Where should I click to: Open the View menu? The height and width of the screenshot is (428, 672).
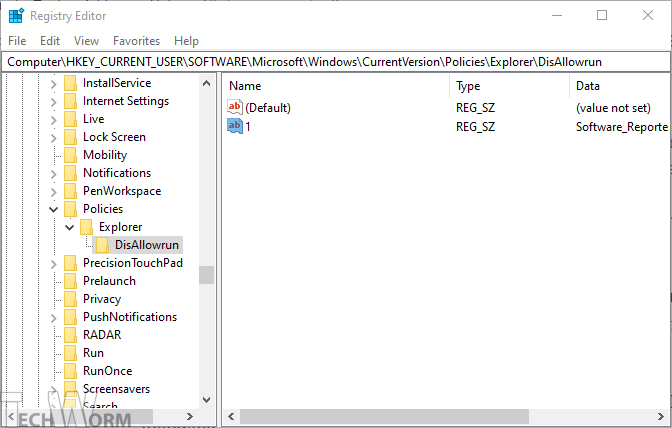(x=86, y=41)
